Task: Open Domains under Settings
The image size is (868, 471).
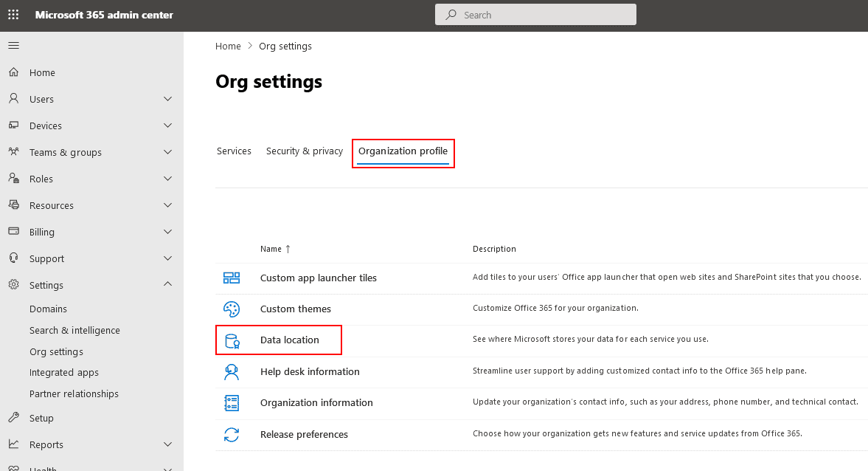Action: 48,309
